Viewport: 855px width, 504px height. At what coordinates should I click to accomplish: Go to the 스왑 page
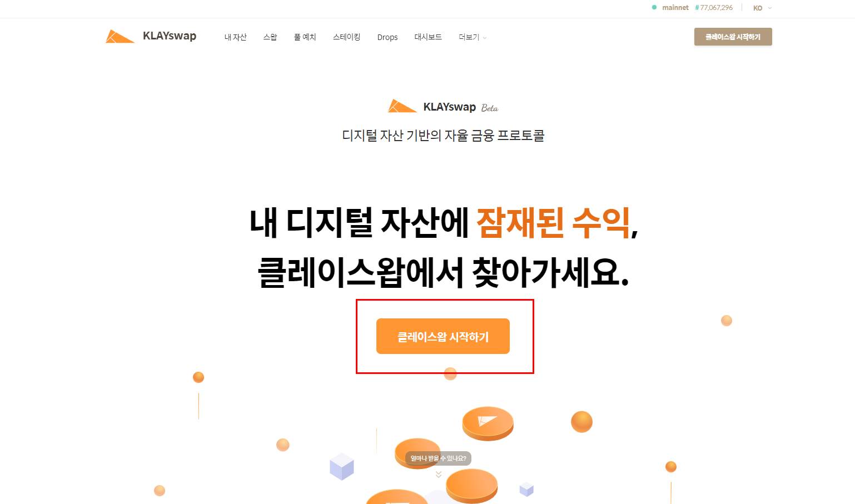tap(270, 37)
